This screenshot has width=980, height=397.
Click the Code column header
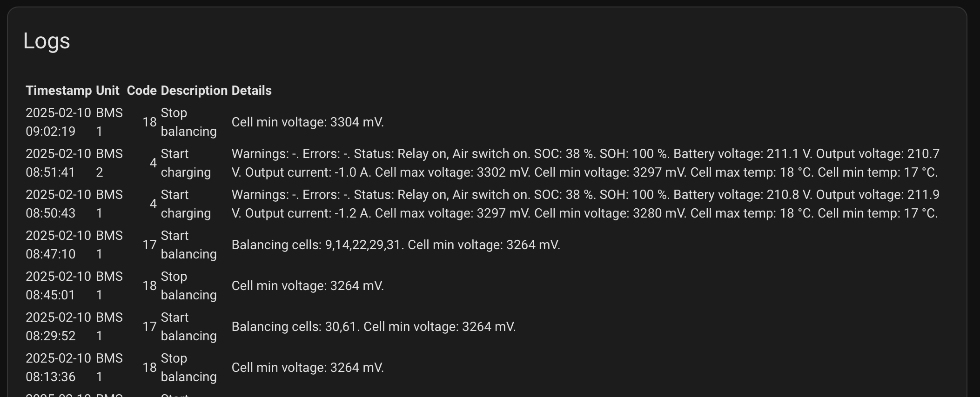point(141,90)
